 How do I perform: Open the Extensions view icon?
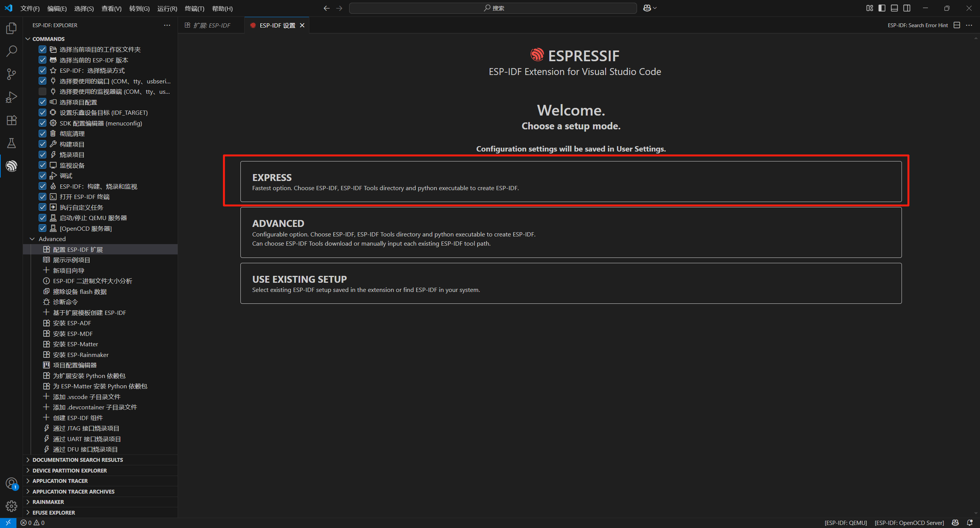point(11,120)
